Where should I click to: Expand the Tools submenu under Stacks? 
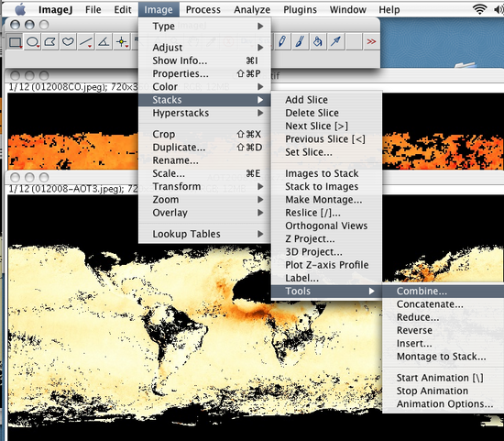pos(326,292)
